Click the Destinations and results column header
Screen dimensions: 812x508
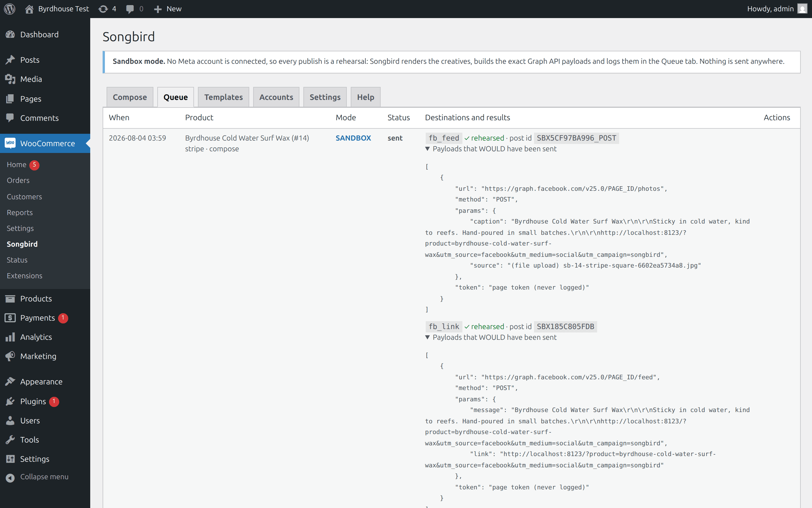tap(467, 117)
